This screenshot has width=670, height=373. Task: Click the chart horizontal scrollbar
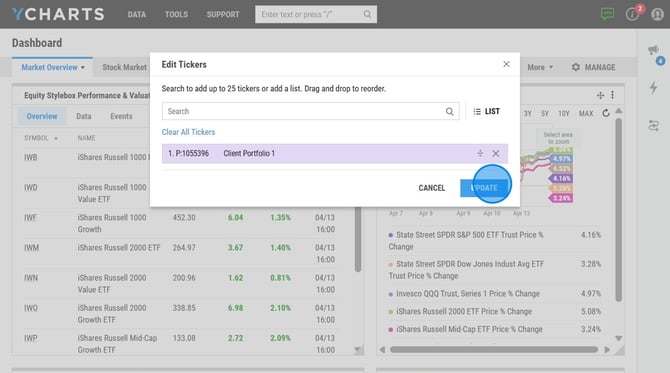pos(494,350)
